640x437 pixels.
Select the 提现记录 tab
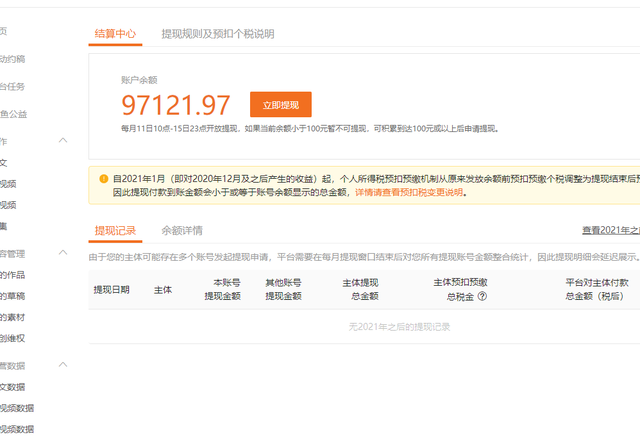tap(115, 230)
